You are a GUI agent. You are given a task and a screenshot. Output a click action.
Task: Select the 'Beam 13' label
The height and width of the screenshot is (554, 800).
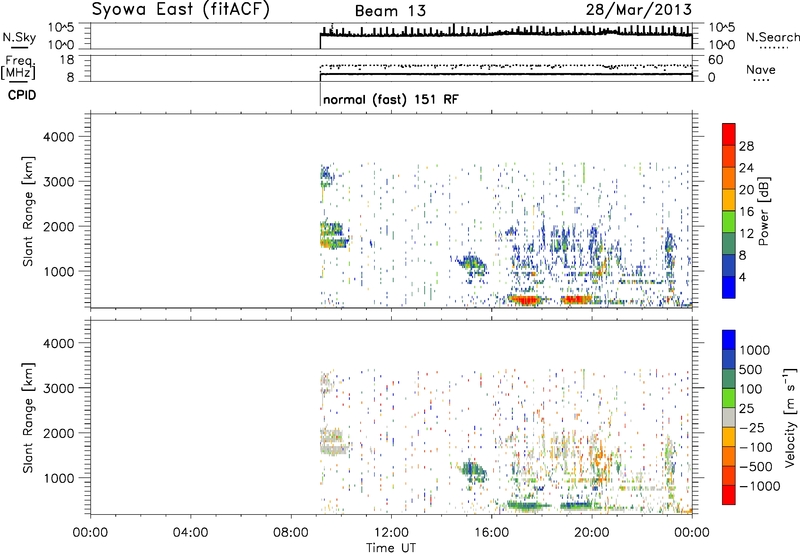390,11
